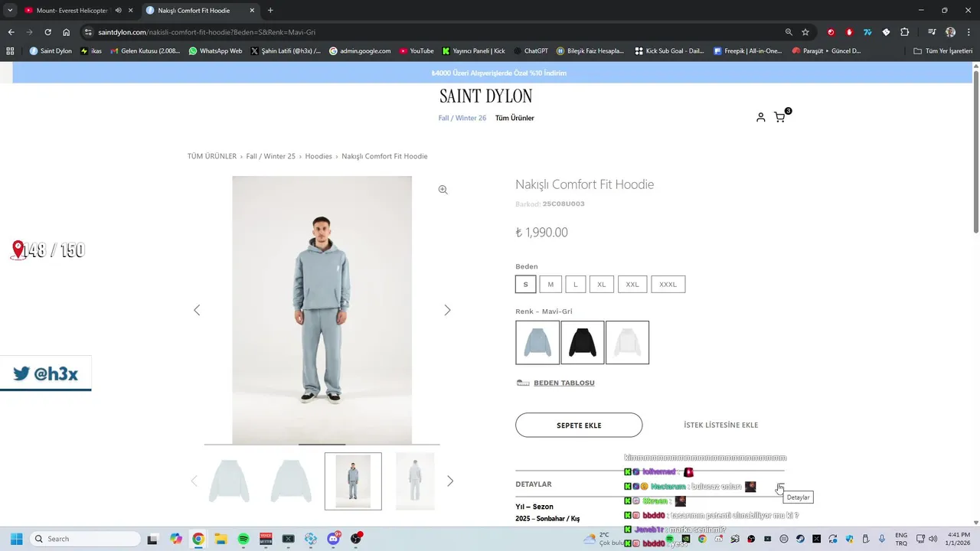Viewport: 980px width, 551px height.
Task: Choose the black hoodie color
Action: click(583, 342)
